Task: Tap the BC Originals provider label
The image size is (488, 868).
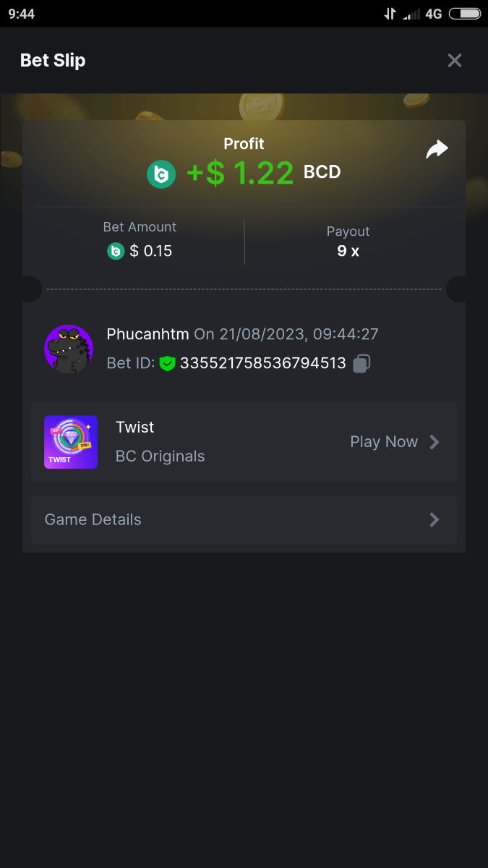Action: [x=160, y=456]
